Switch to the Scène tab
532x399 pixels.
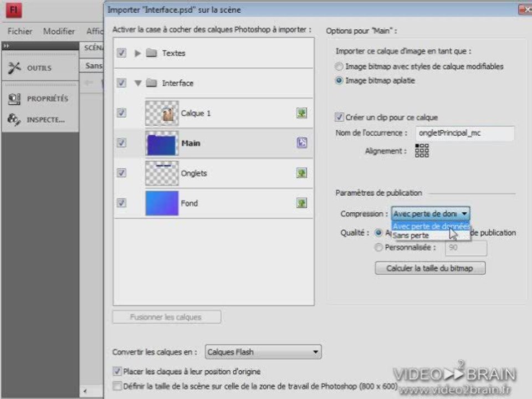(x=93, y=48)
